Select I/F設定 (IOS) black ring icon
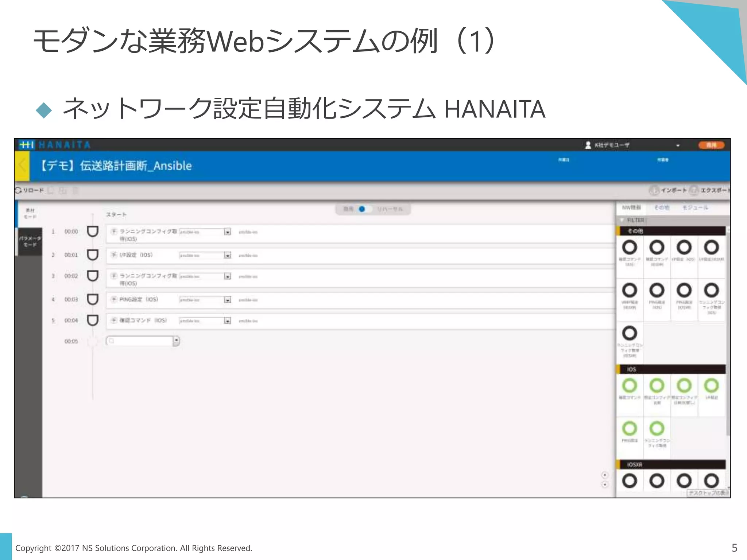The image size is (747, 560). pos(684,248)
